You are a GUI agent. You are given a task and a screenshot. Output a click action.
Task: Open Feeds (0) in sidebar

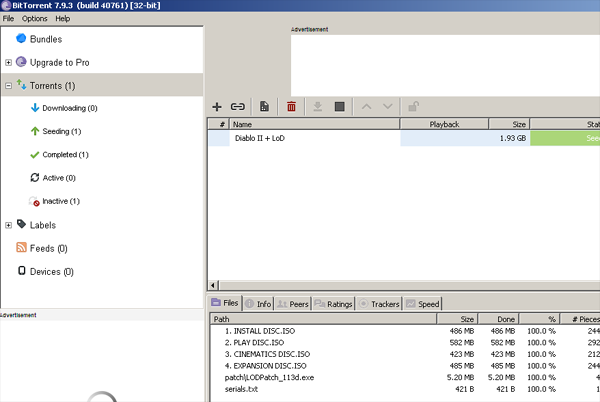[x=48, y=249]
